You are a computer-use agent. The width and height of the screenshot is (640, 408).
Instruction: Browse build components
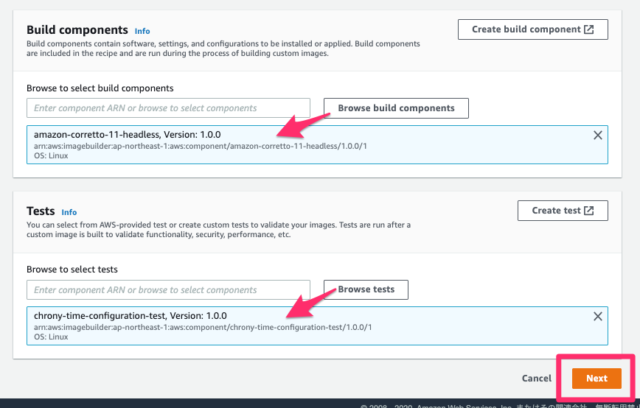tap(396, 108)
